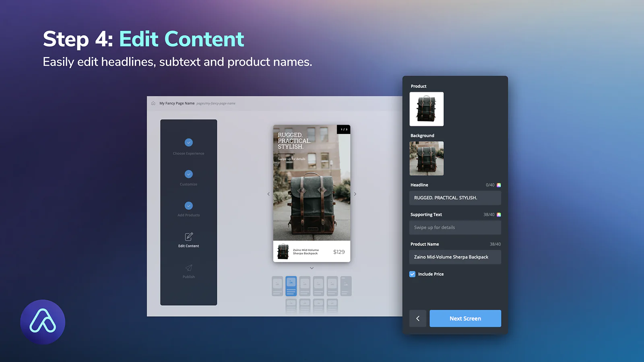Select the Edit Content step icon

[x=188, y=237]
